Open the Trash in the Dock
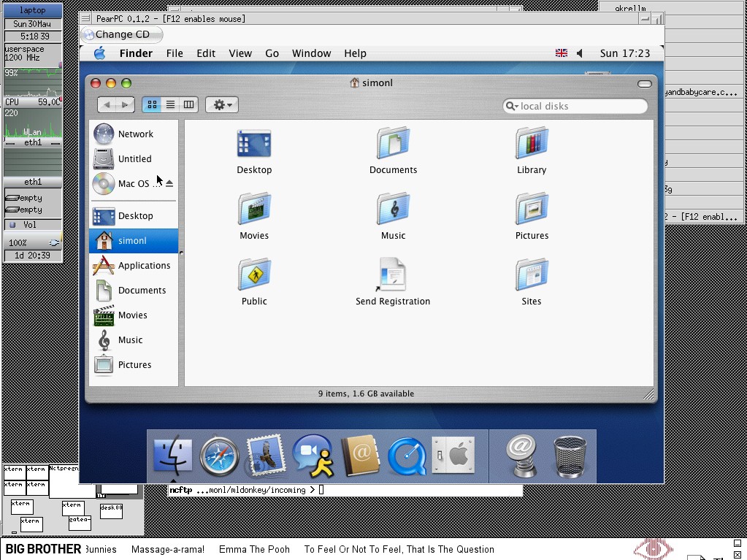This screenshot has height=560, width=747. tap(570, 456)
